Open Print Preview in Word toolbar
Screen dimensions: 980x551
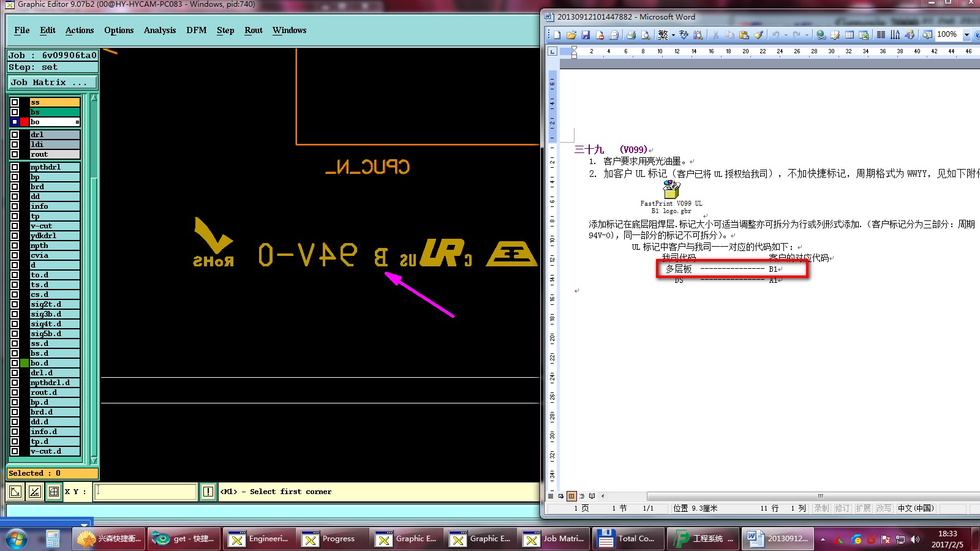click(x=646, y=35)
